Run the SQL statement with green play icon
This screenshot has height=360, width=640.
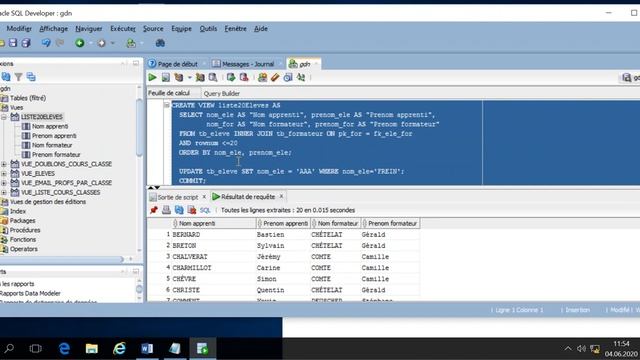pos(152,77)
